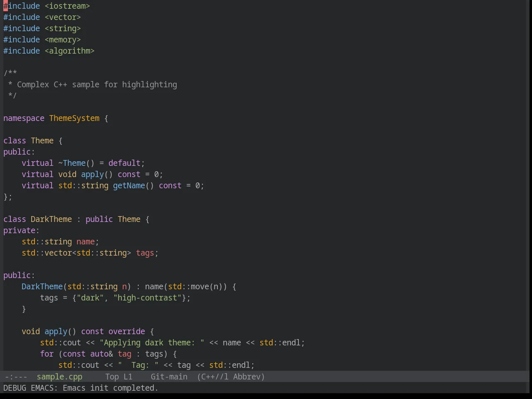Click the Git-main version control indicator
Screen dimensions: 532x399
[169, 377]
